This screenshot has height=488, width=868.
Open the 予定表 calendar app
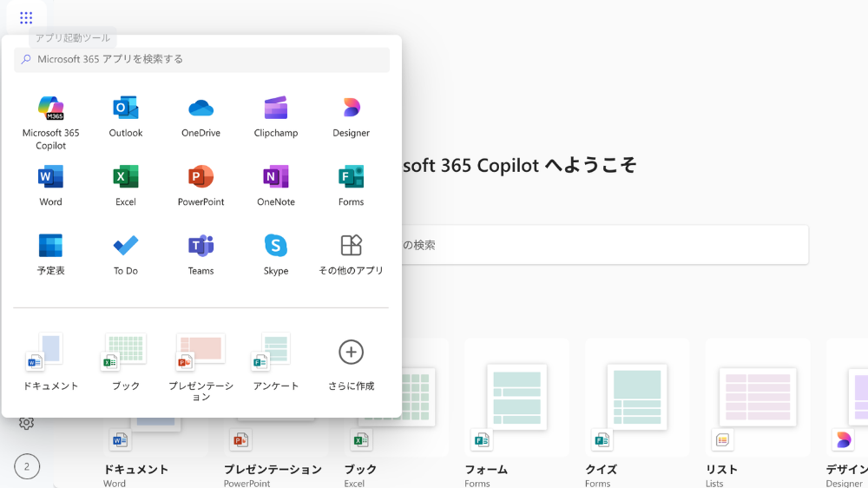click(x=50, y=254)
